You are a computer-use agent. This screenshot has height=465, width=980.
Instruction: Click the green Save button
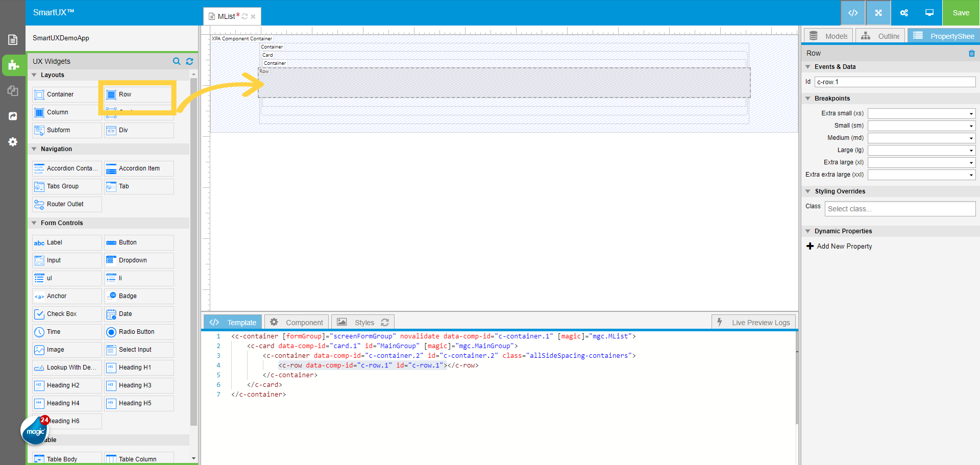961,13
